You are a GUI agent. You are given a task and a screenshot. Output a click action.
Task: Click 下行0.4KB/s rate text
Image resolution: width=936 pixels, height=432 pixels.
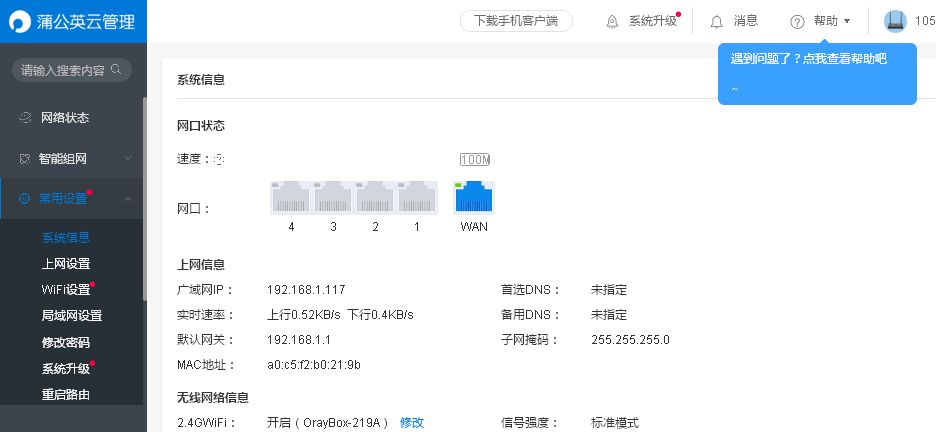click(x=381, y=314)
